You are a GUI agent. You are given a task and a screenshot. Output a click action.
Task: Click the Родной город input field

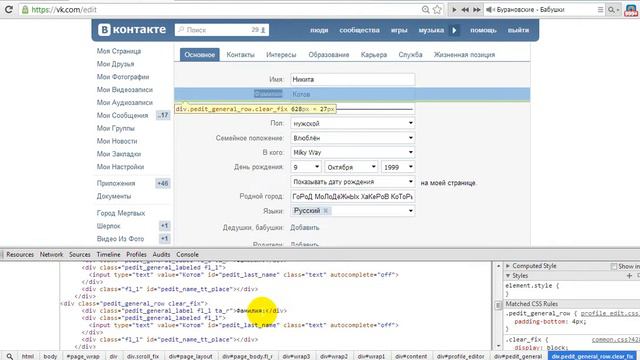coord(353,196)
